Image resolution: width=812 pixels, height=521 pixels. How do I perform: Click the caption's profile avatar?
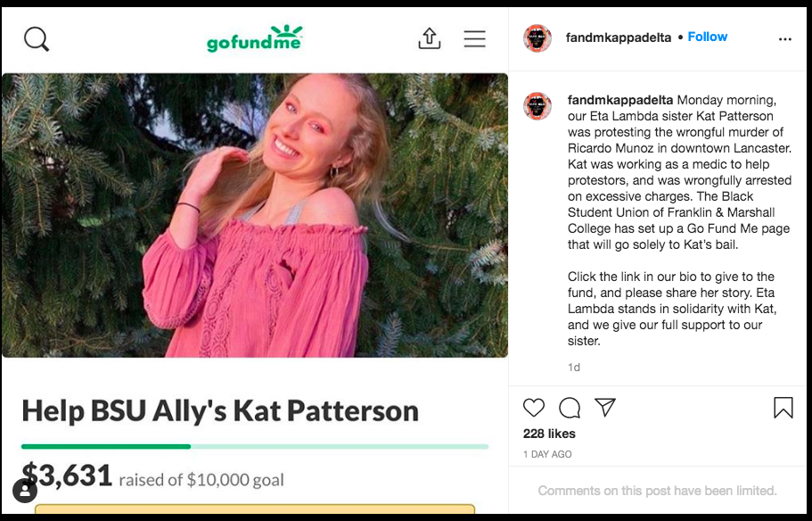click(x=537, y=106)
